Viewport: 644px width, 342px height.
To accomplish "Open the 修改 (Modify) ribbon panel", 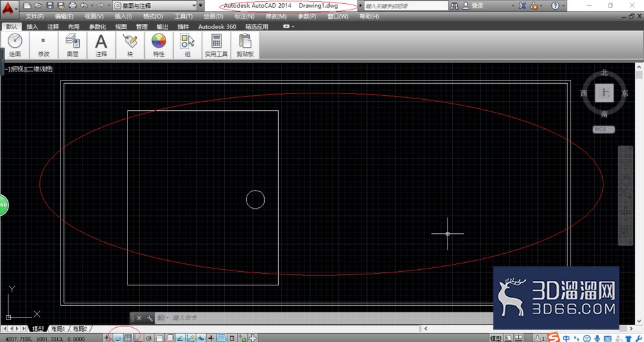I will [44, 45].
